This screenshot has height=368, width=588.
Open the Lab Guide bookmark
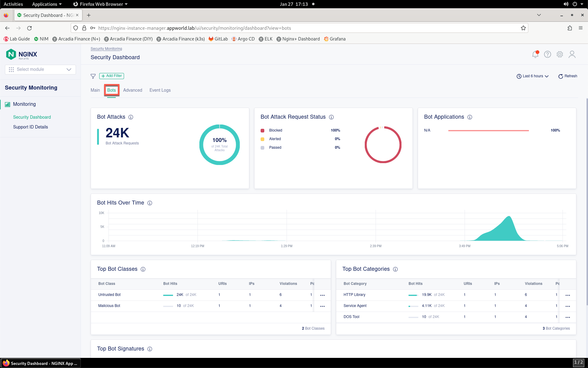17,39
